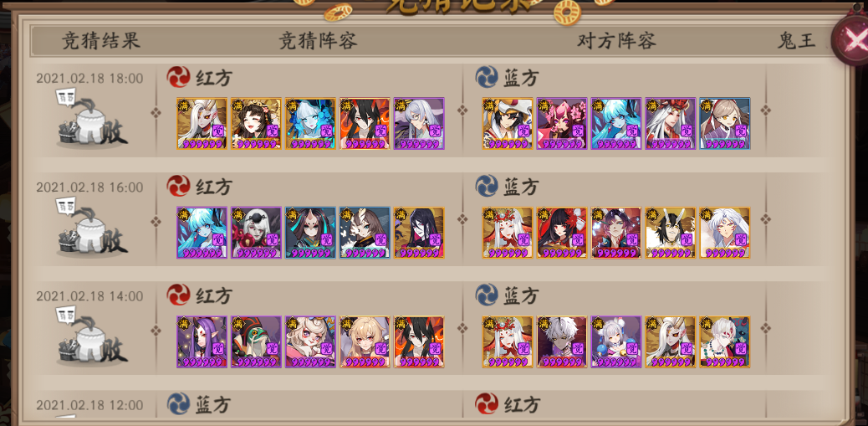Select the blonde shikigami in 14:00 red lineup

365,341
